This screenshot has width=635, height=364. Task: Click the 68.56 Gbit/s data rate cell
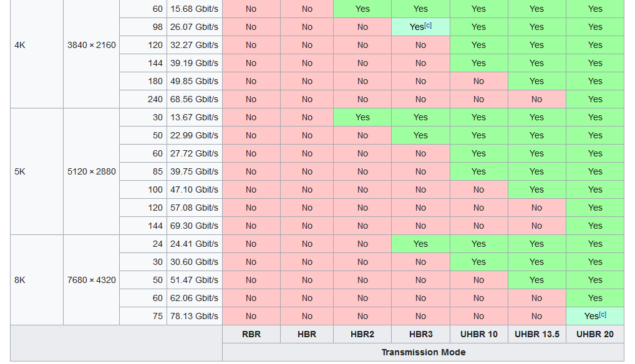coord(195,100)
